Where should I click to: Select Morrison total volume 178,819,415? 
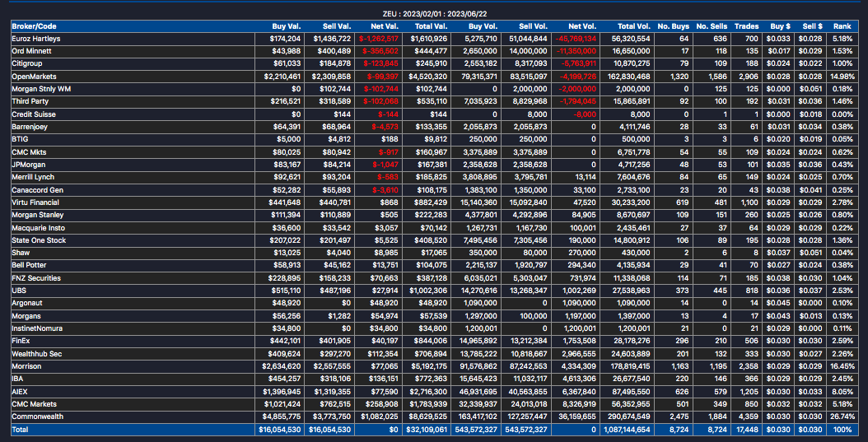[x=628, y=366]
